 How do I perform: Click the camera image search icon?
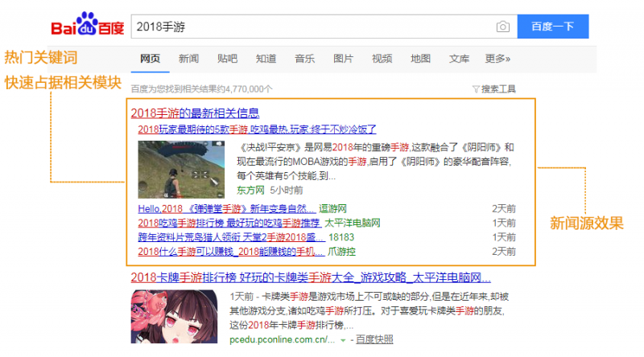point(503,27)
